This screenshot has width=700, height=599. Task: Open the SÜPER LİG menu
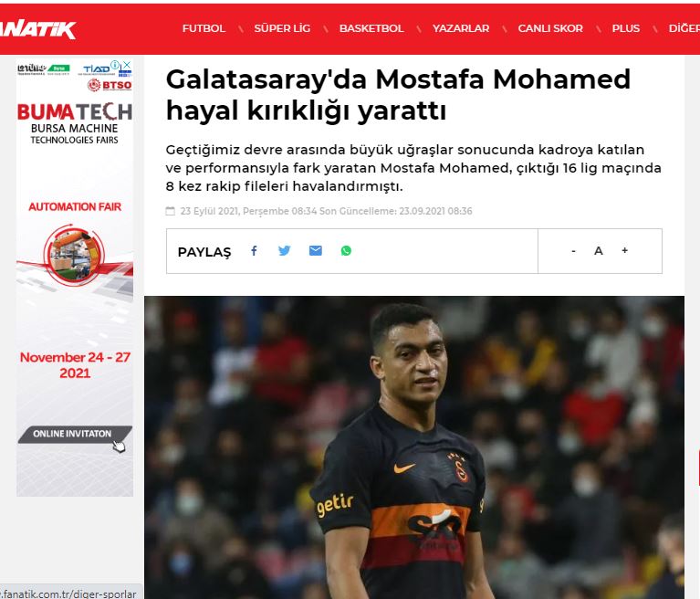(x=282, y=28)
